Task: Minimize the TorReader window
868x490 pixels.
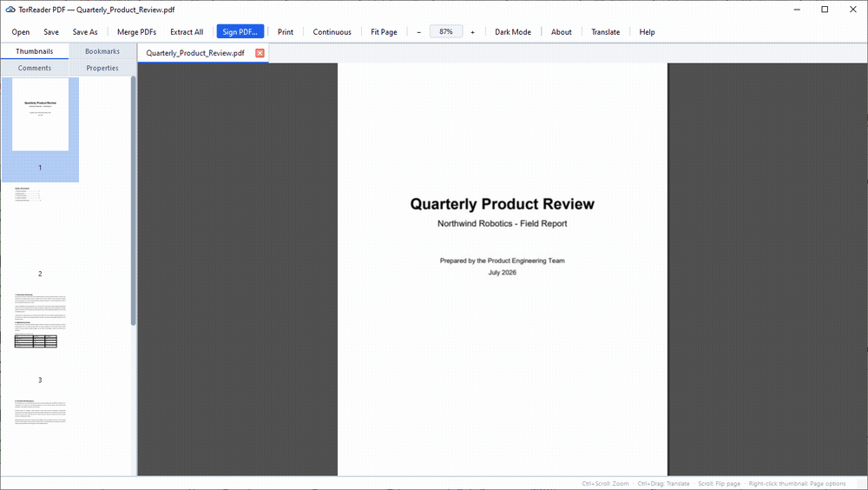Action: [797, 10]
